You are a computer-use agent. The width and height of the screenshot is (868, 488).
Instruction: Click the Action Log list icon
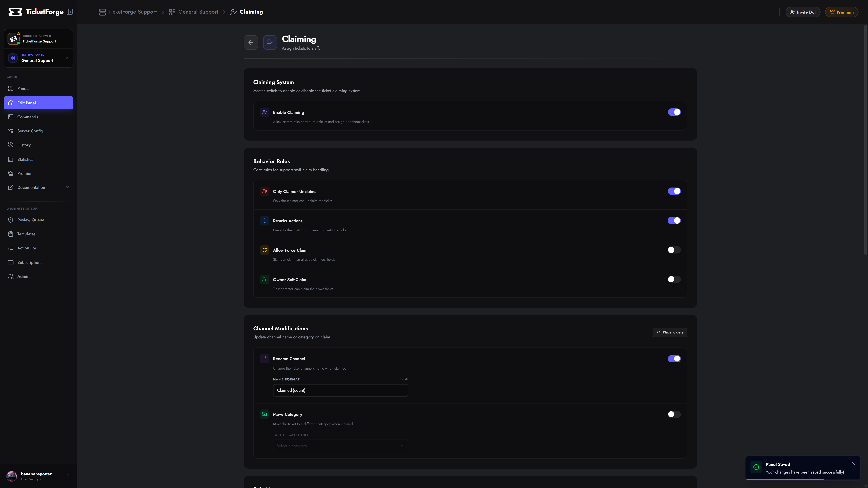coord(11,248)
